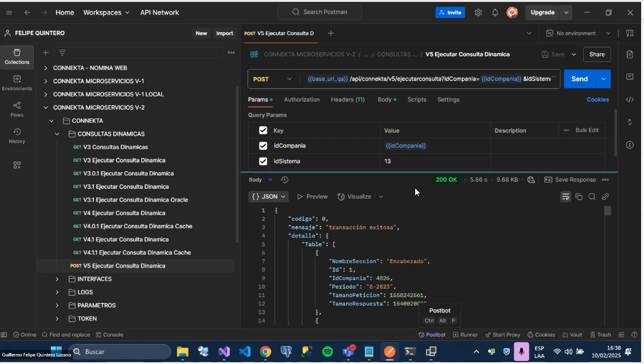This screenshot has height=364, width=644.
Task: Open the POST method dropdown
Action: point(273,79)
